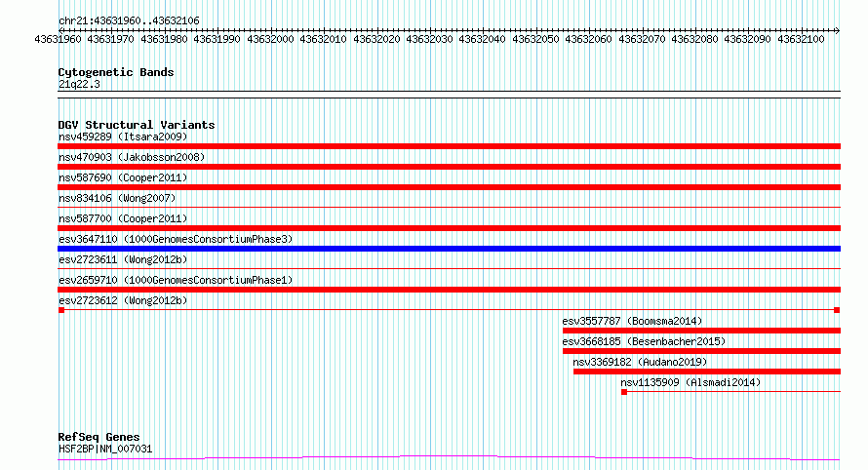
Task: Click ruler position 43632010
Action: (x=323, y=39)
